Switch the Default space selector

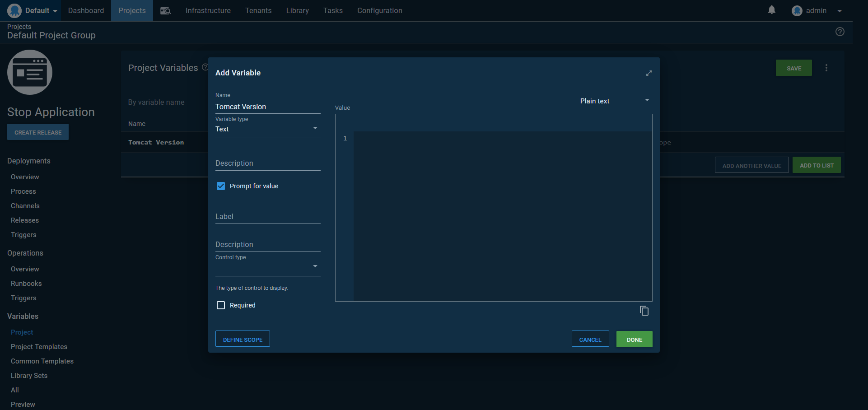coord(33,11)
